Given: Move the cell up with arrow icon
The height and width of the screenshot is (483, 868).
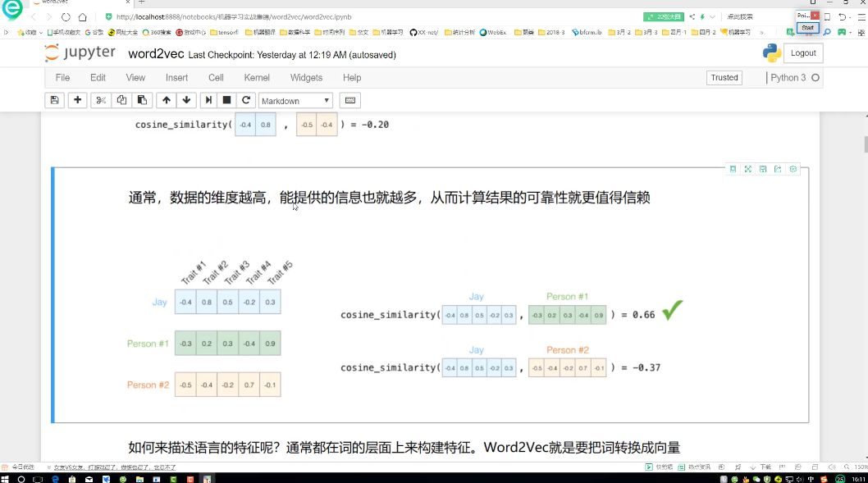Looking at the screenshot, I should [167, 99].
